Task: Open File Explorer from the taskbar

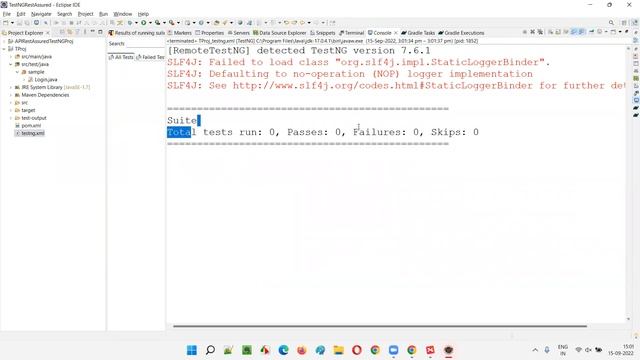Action: coord(338,350)
